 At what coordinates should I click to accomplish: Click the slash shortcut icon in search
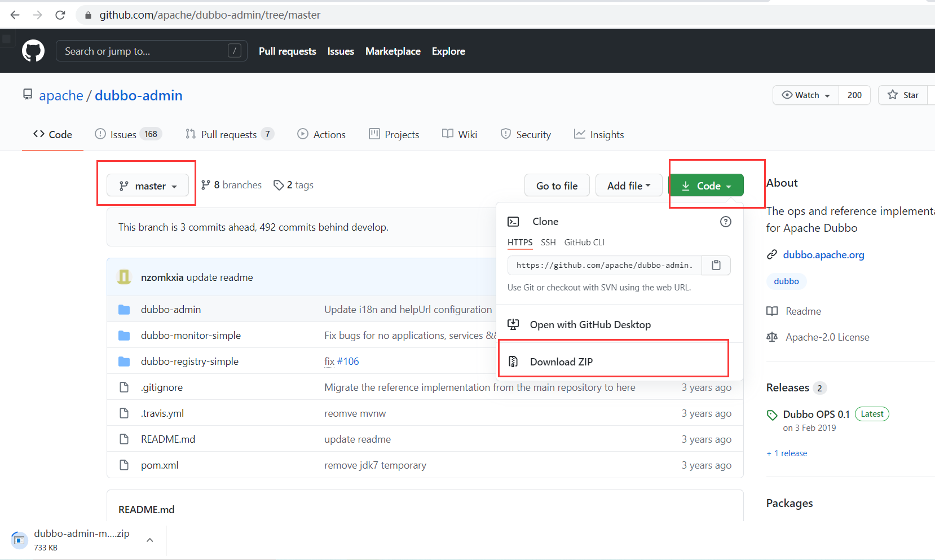coord(235,51)
